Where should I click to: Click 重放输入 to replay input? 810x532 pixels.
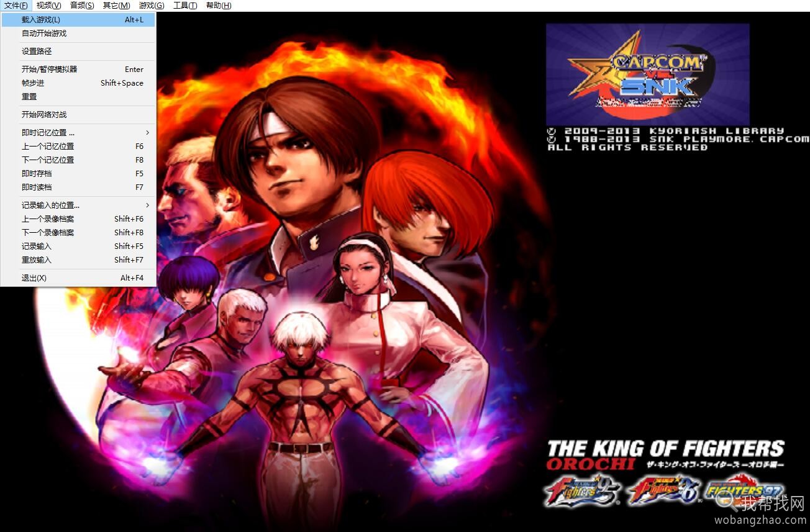(x=78, y=260)
